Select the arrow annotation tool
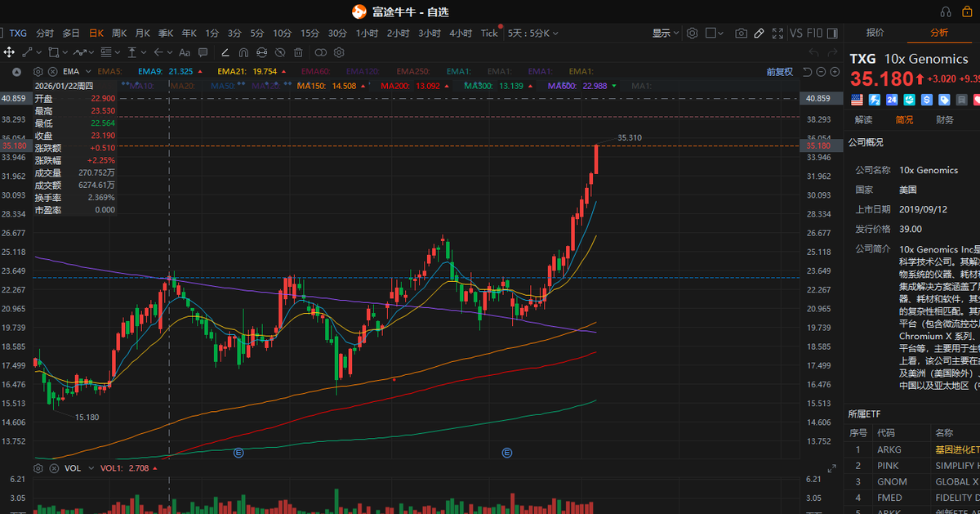The width and height of the screenshot is (980, 514). tap(158, 52)
